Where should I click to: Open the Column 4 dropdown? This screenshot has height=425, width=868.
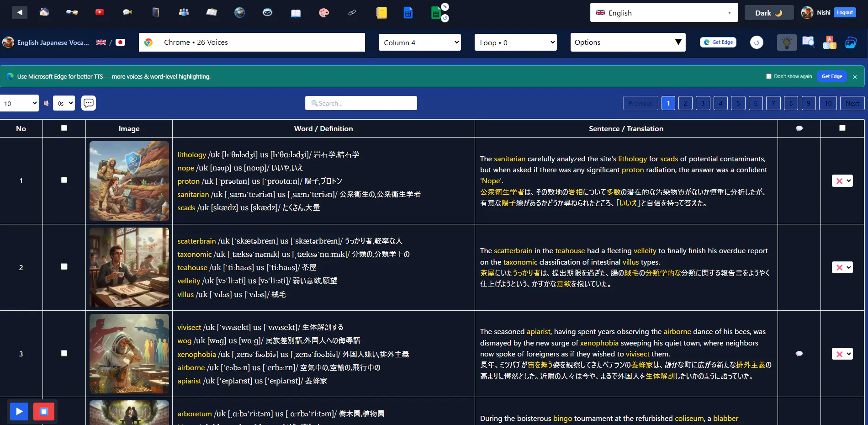coord(419,42)
